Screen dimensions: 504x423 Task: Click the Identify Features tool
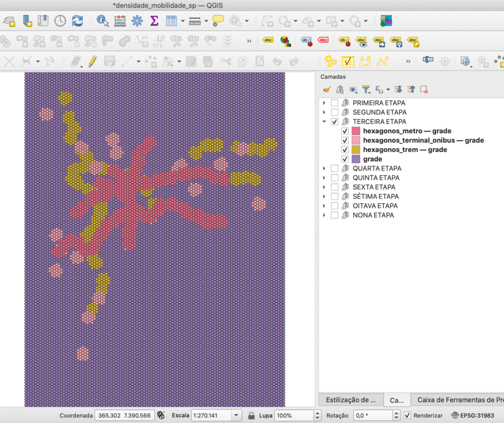click(x=102, y=21)
